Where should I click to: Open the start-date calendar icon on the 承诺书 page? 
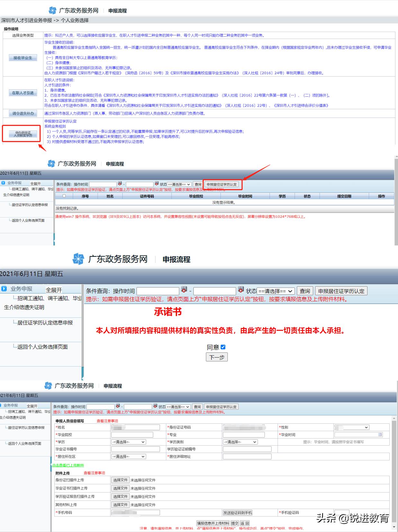[184, 289]
